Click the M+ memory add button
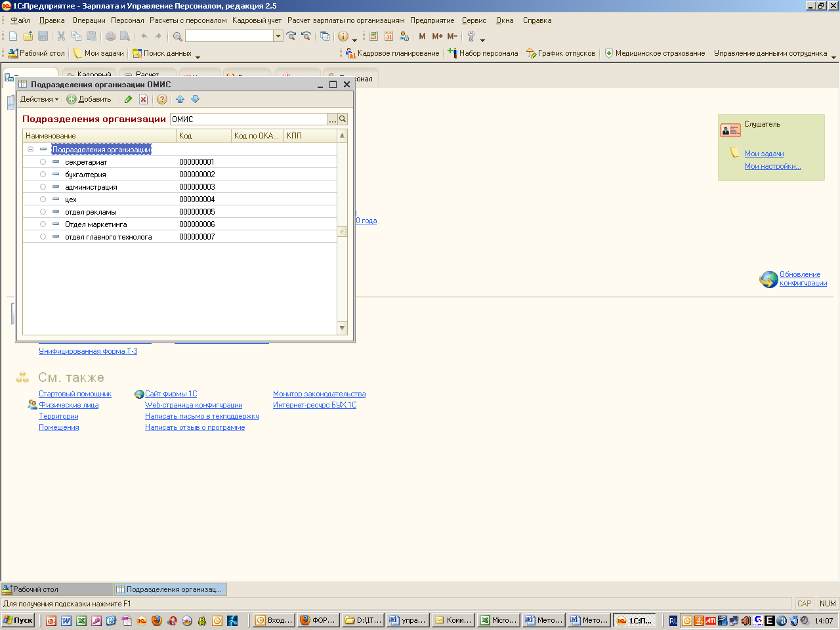This screenshot has height=630, width=840. tap(437, 36)
